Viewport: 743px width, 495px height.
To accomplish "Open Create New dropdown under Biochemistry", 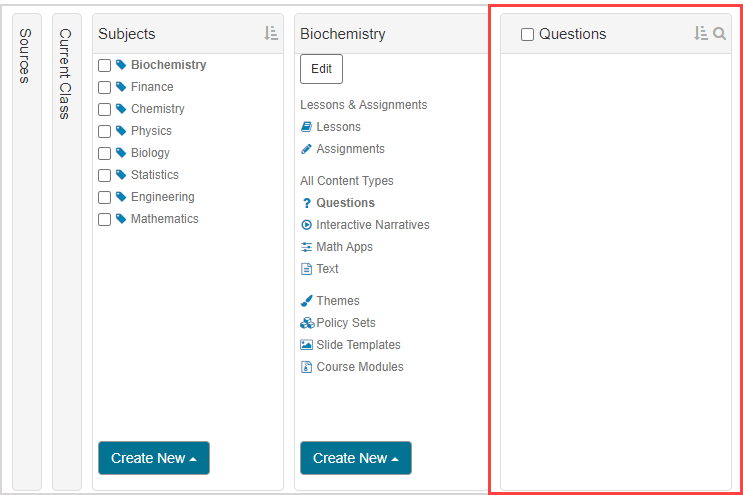I will click(x=355, y=458).
